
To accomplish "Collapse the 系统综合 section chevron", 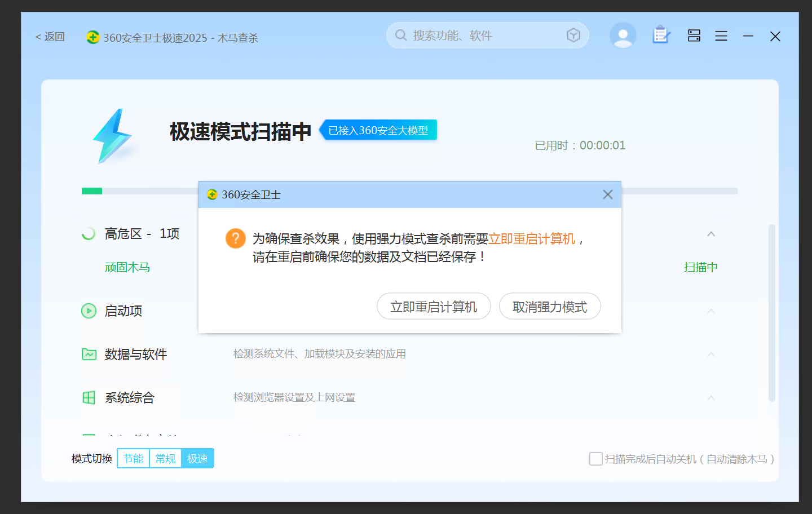I will (711, 398).
